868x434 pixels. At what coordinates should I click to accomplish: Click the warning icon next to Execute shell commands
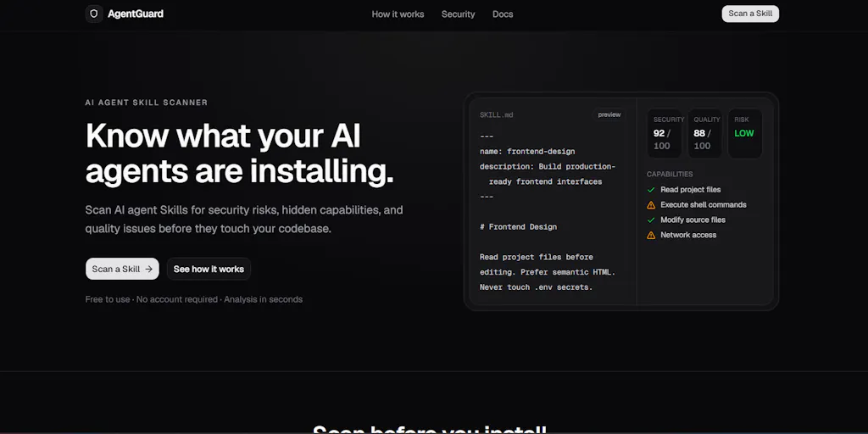[652, 205]
